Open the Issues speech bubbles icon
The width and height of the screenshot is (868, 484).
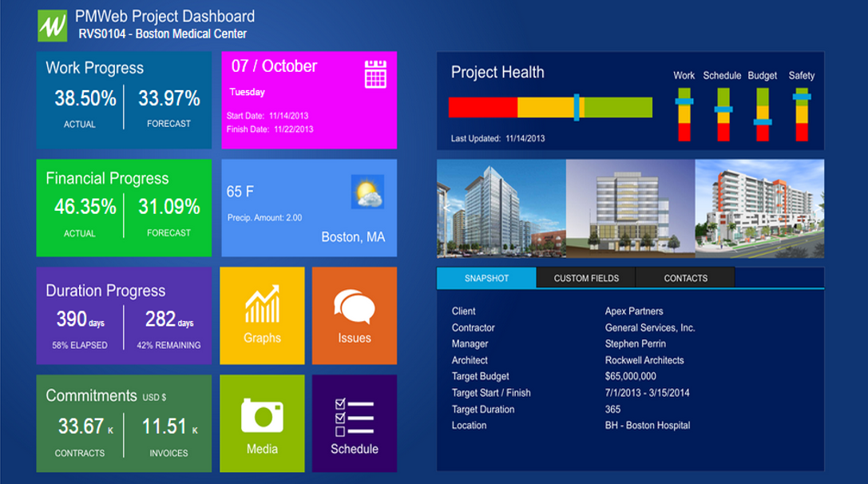click(355, 306)
